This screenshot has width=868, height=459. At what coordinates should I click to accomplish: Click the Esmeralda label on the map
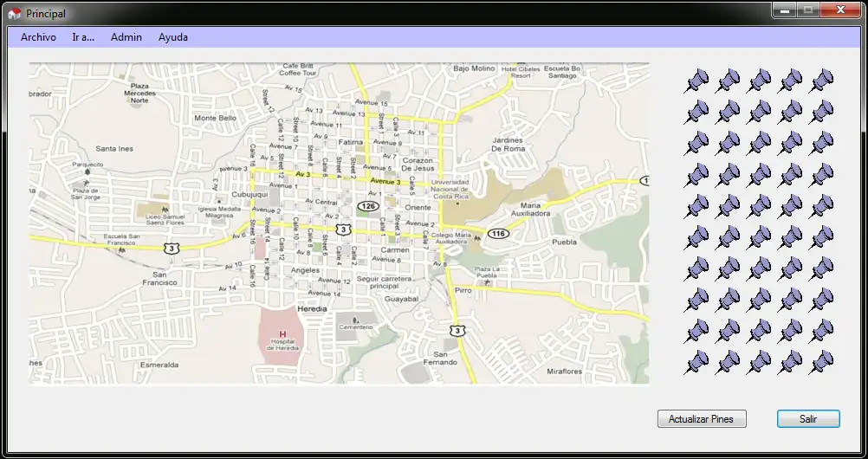click(x=159, y=365)
